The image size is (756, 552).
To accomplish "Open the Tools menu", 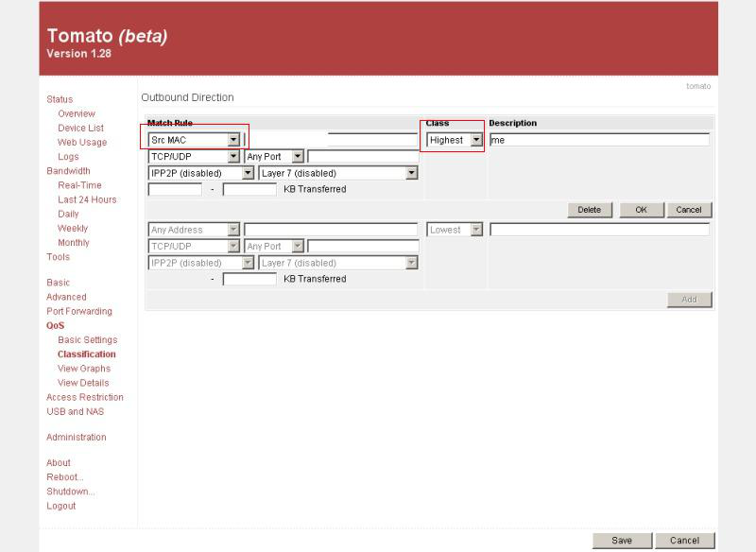I will [58, 257].
